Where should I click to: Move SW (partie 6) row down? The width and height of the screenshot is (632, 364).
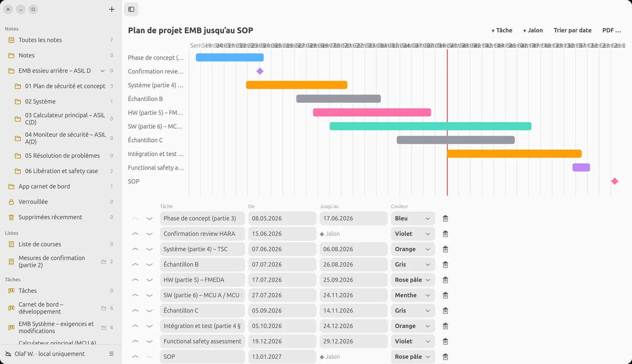coord(150,295)
